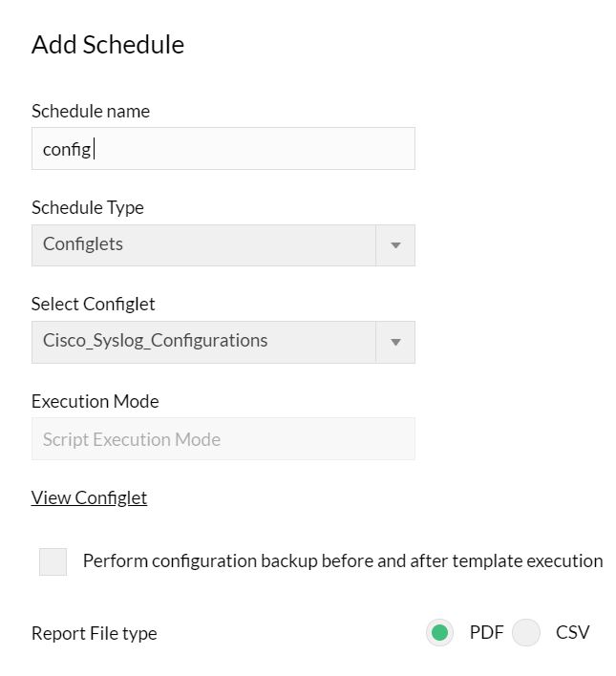Viewport: 616px width, 676px height.
Task: Click the Schedule name input field
Action: tap(248, 149)
